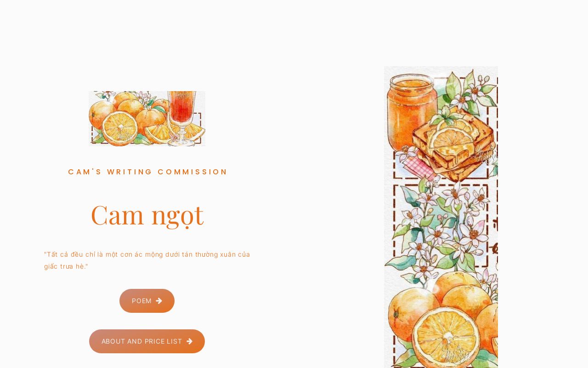Screen dimensions: 588x368
Task: Click the CAM'S WRITING COMMISSION subtitle
Action: 147,172
